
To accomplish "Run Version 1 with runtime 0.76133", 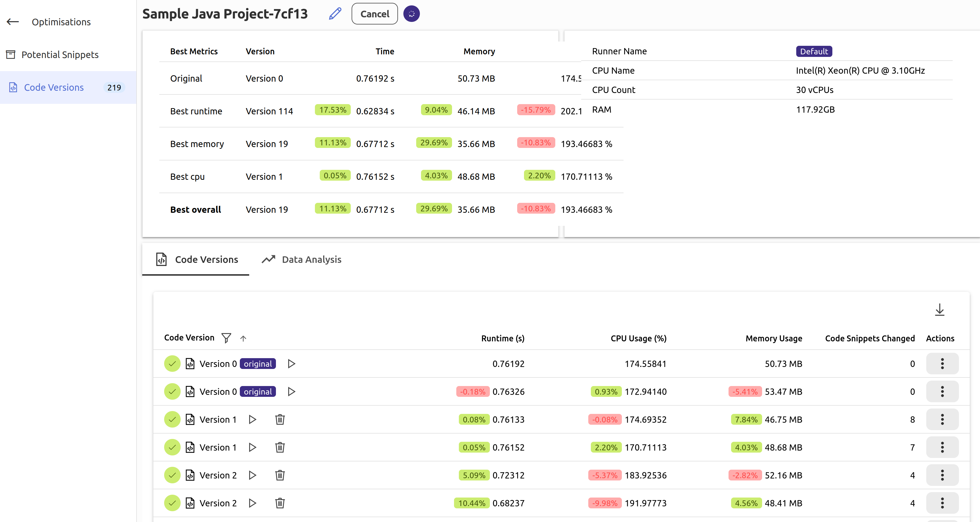I will pyautogui.click(x=252, y=419).
